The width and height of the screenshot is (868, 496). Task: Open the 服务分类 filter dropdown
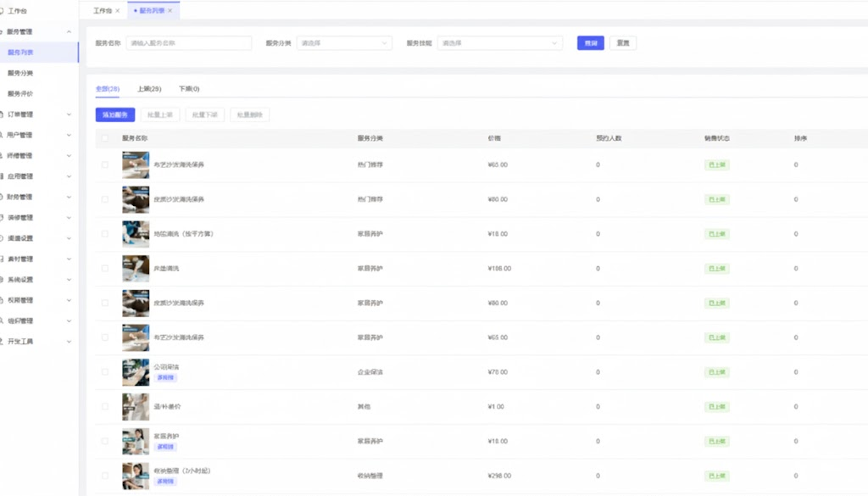[x=343, y=43]
